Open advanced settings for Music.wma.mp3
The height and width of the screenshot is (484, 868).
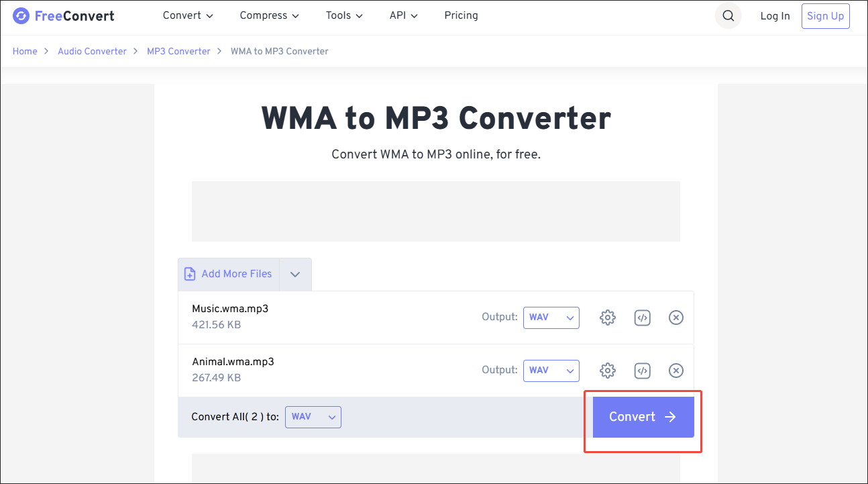point(608,317)
